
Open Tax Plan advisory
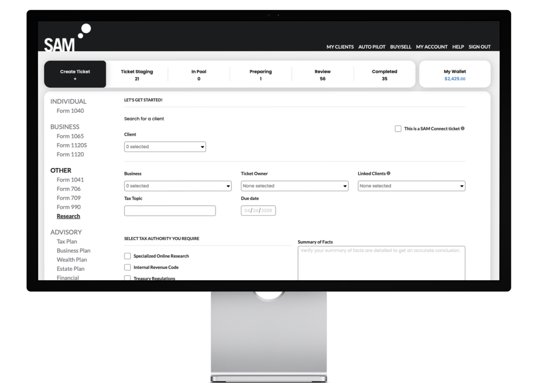point(67,242)
